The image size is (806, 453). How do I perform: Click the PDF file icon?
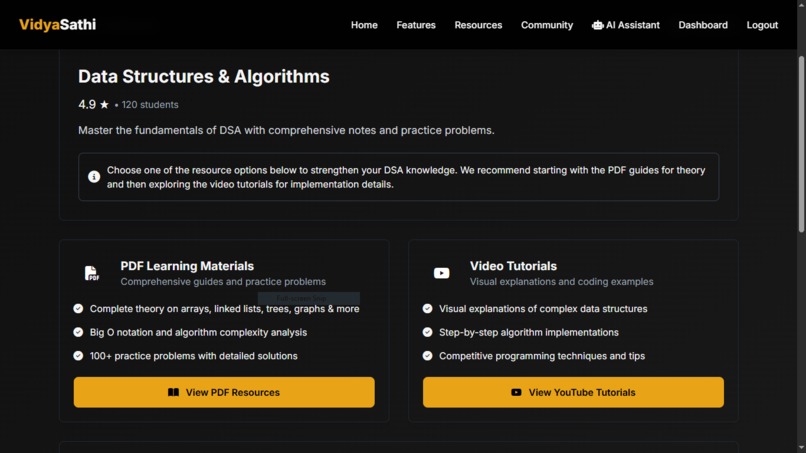click(x=91, y=273)
